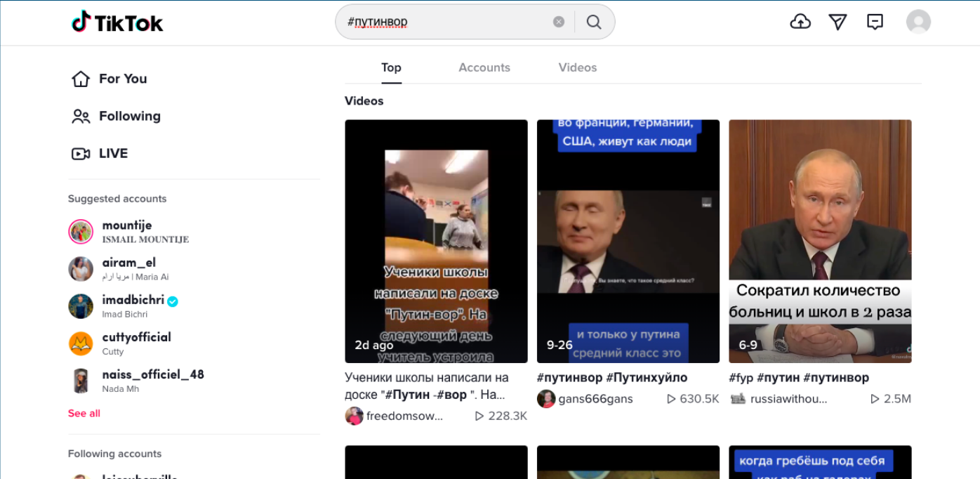Play the video dated 6-9
The image size is (980, 479).
coord(820,241)
